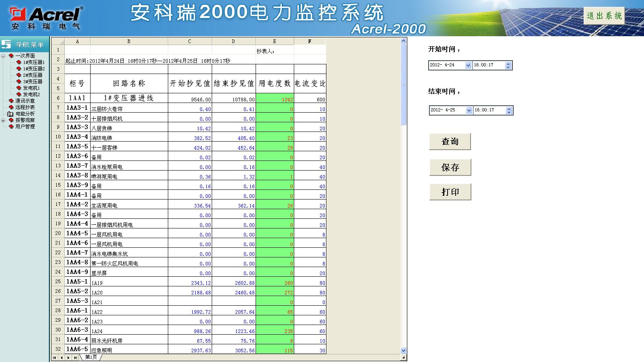Go to next sheet tab arrow
This screenshot has width=644, height=362.
(68, 358)
